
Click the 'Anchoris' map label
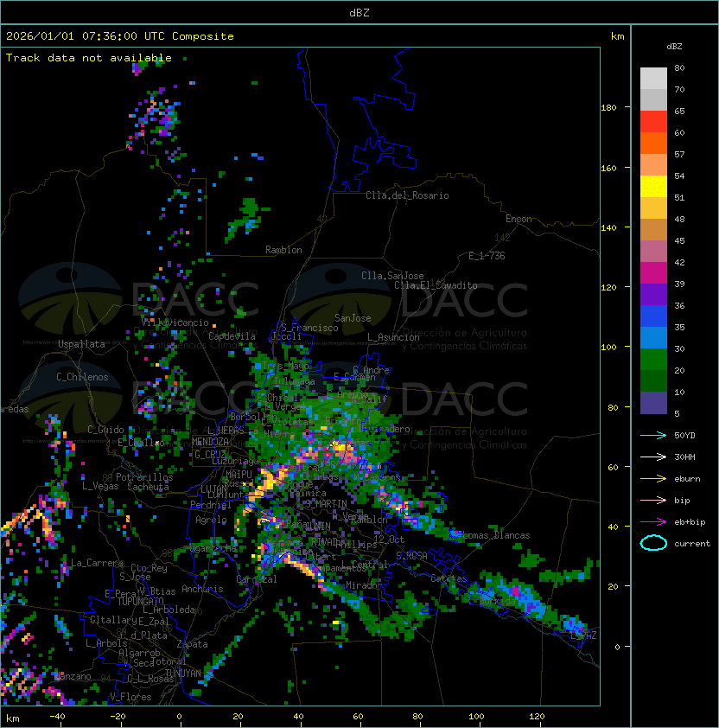coord(202,589)
